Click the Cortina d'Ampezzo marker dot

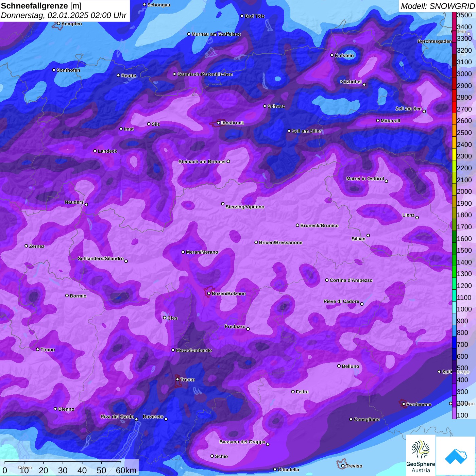tap(327, 280)
